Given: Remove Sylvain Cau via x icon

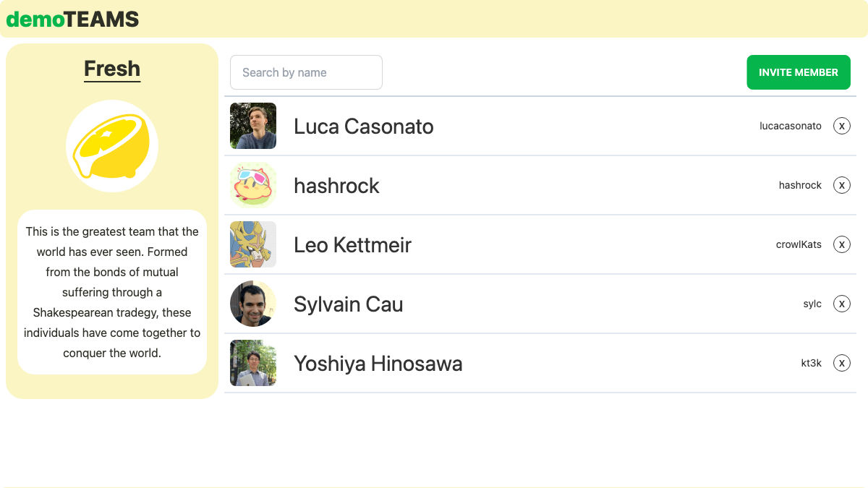Looking at the screenshot, I should 842,304.
